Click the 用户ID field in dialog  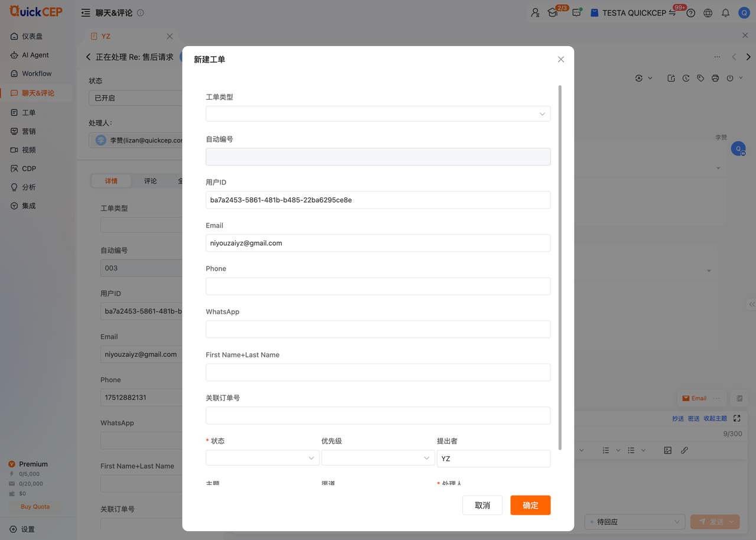378,200
